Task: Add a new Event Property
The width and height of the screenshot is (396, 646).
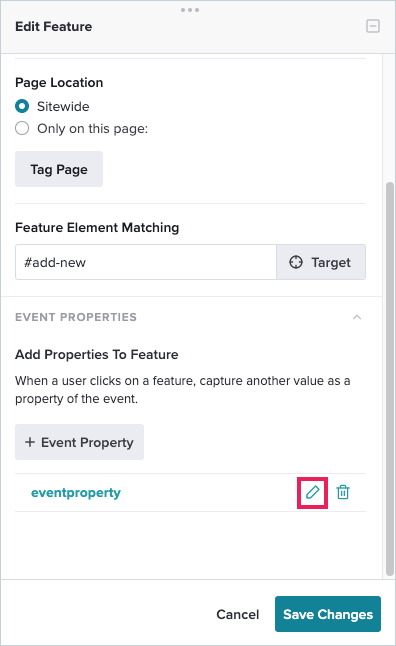Action: tap(80, 442)
